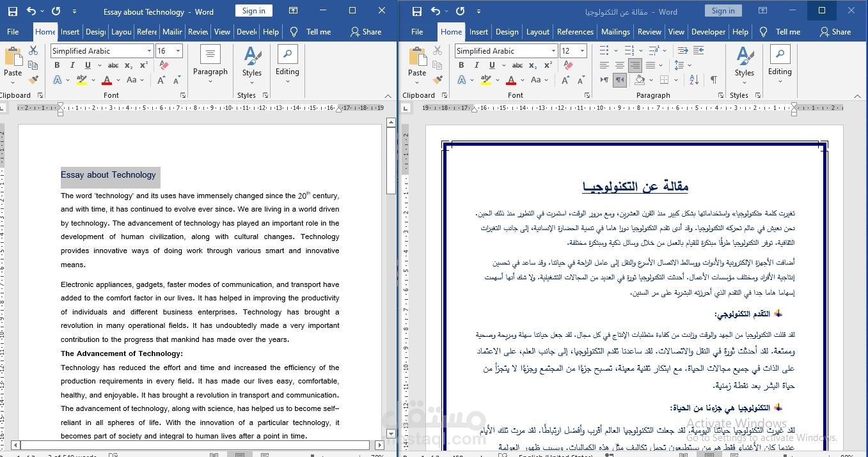Toggle paragraph marks visibility in the Arabic document
This screenshot has height=457, width=868.
pos(713,79)
